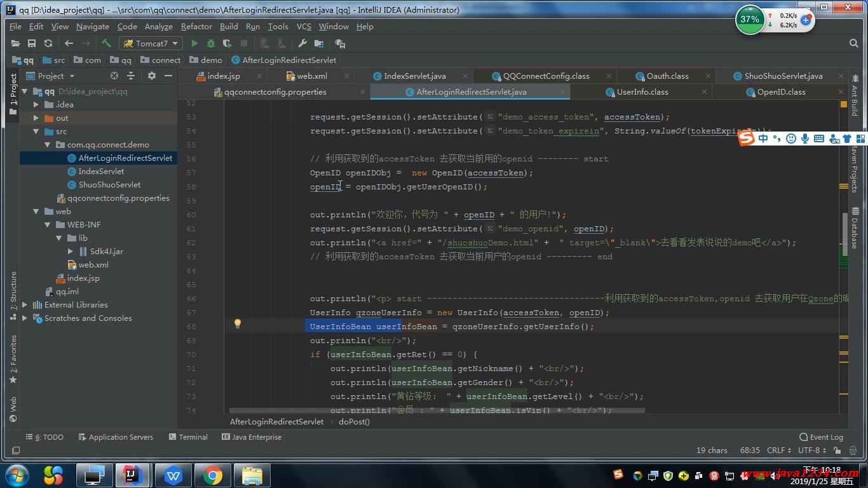The height and width of the screenshot is (488, 868).
Task: Close the web.xml tab
Action: (x=346, y=76)
